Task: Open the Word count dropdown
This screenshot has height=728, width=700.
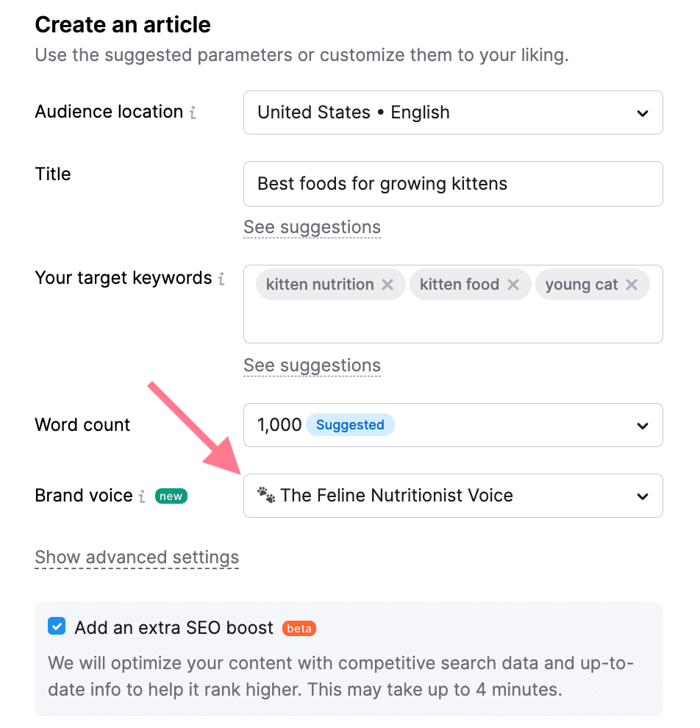Action: 642,425
